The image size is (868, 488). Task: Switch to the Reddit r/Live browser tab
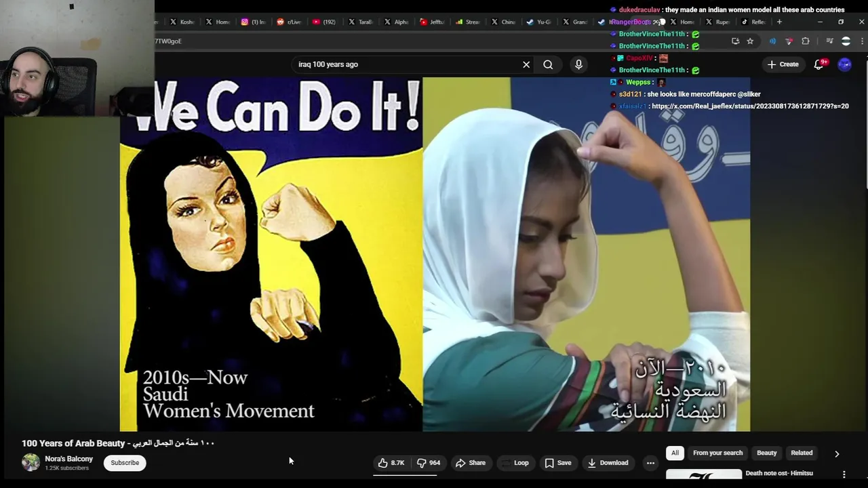click(289, 22)
